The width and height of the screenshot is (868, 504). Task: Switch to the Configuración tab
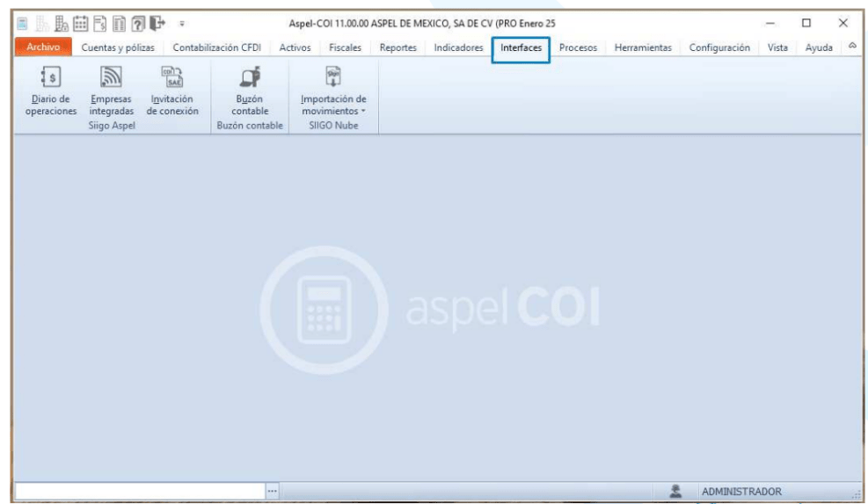coord(719,47)
